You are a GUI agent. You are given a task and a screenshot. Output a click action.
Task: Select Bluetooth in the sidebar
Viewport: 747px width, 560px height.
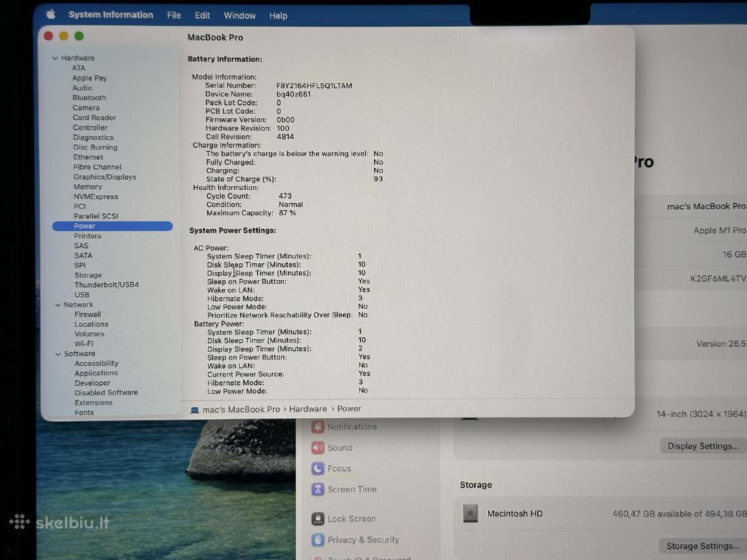[x=89, y=98]
